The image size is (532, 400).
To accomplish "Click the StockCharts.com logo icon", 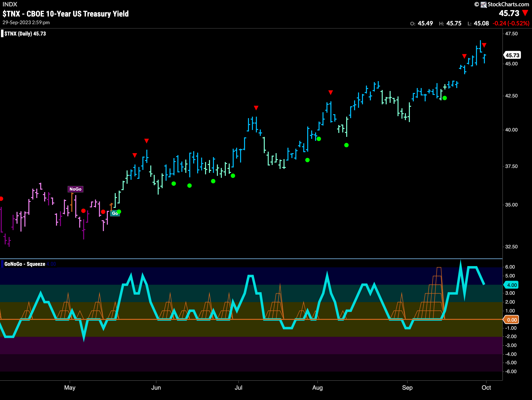I will (x=483, y=4).
